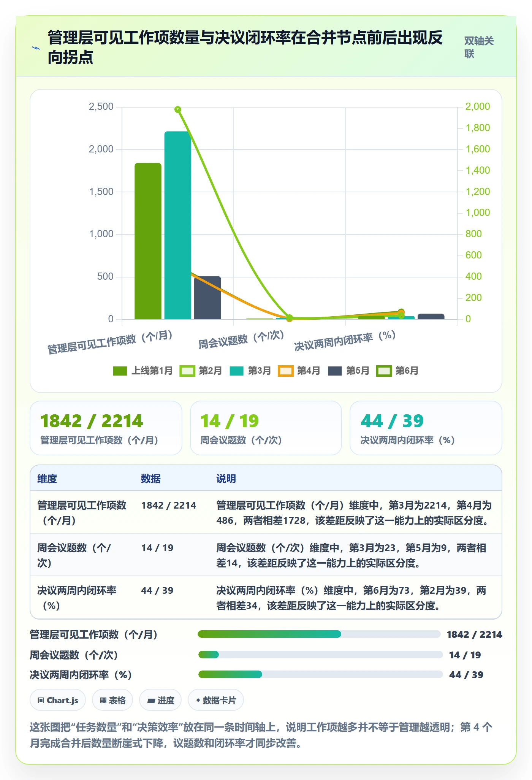532x780 pixels.
Task: Select the 数据卡片 chip
Action: 216,700
